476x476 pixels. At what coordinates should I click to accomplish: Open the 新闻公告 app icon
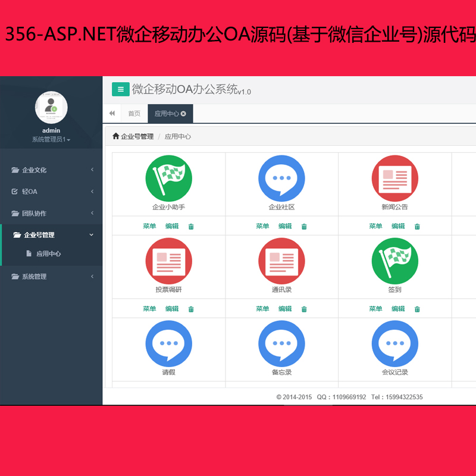tap(395, 178)
